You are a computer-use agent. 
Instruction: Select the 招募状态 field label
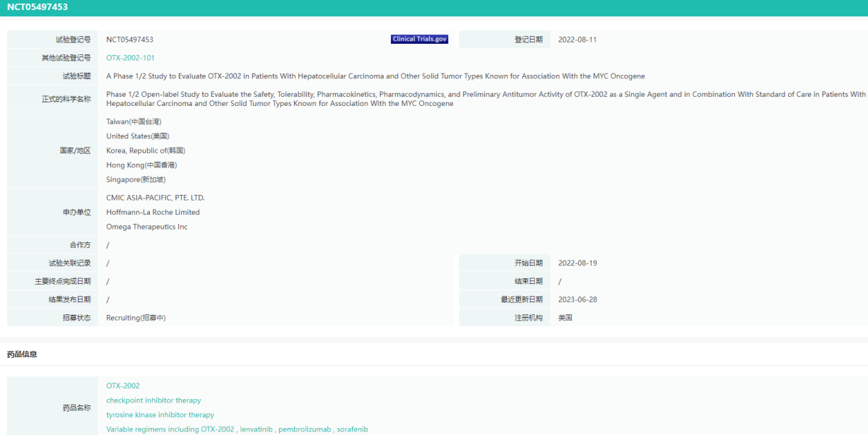click(76, 318)
